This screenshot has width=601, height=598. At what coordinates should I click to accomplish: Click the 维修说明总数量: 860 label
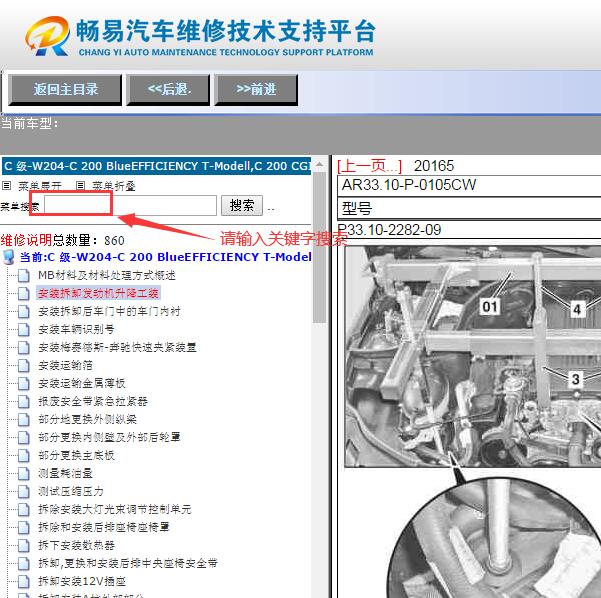tap(62, 240)
